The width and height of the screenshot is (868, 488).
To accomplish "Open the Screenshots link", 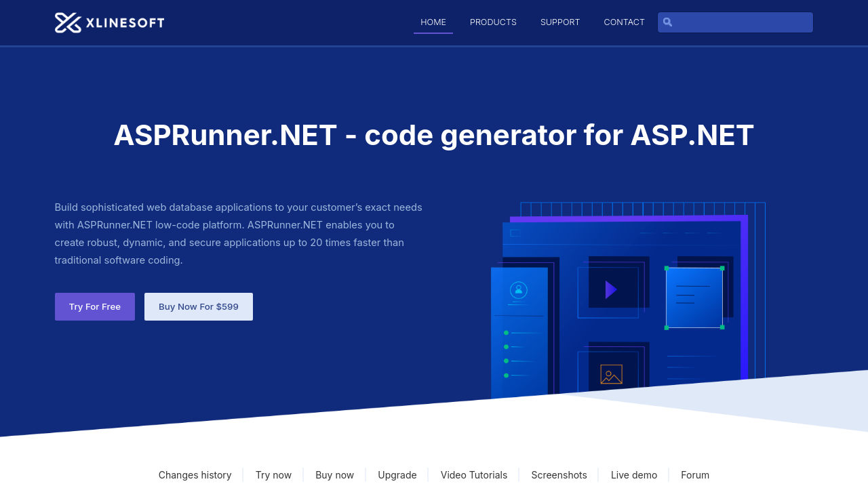I will tap(559, 475).
